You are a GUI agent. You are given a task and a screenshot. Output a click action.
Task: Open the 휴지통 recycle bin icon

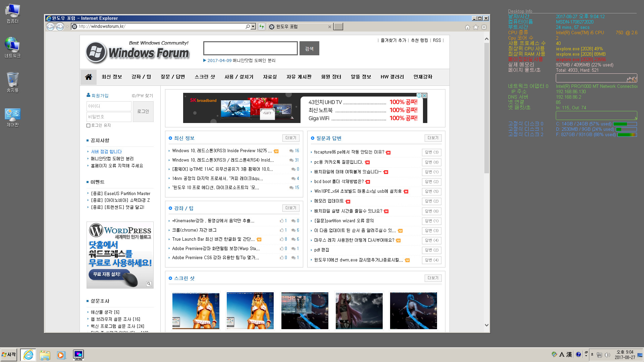(x=13, y=82)
